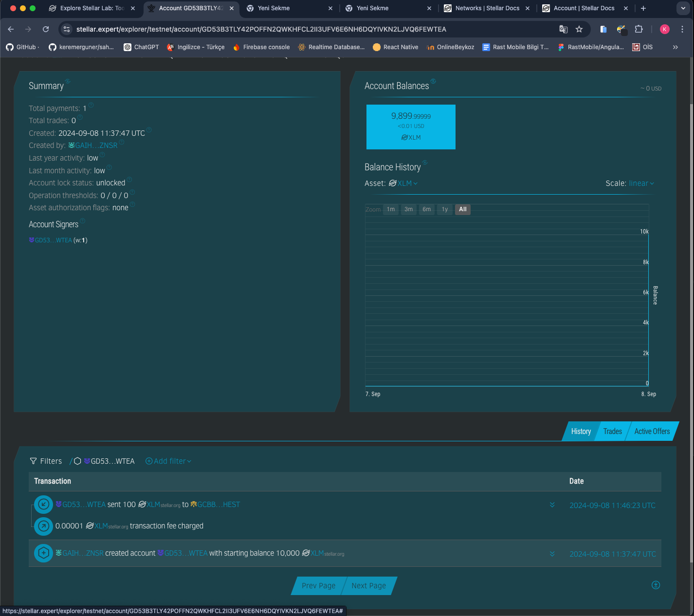
Task: Open tab search dropdown arrow
Action: tap(683, 8)
